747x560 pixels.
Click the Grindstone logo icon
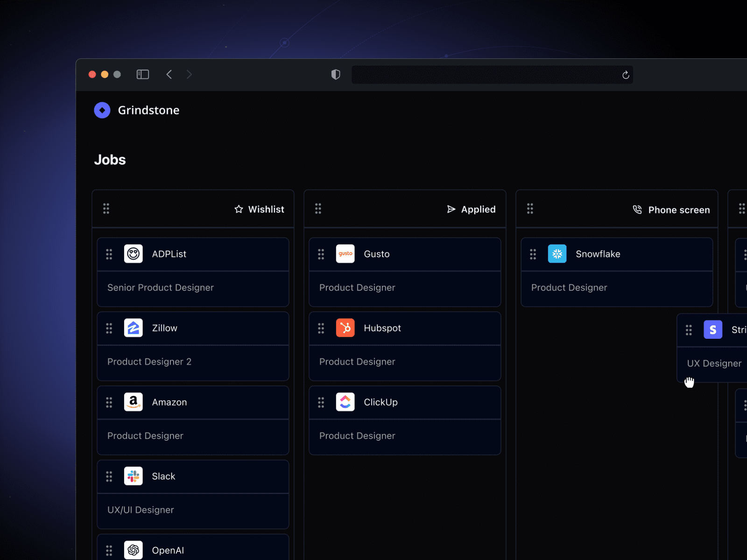[102, 110]
